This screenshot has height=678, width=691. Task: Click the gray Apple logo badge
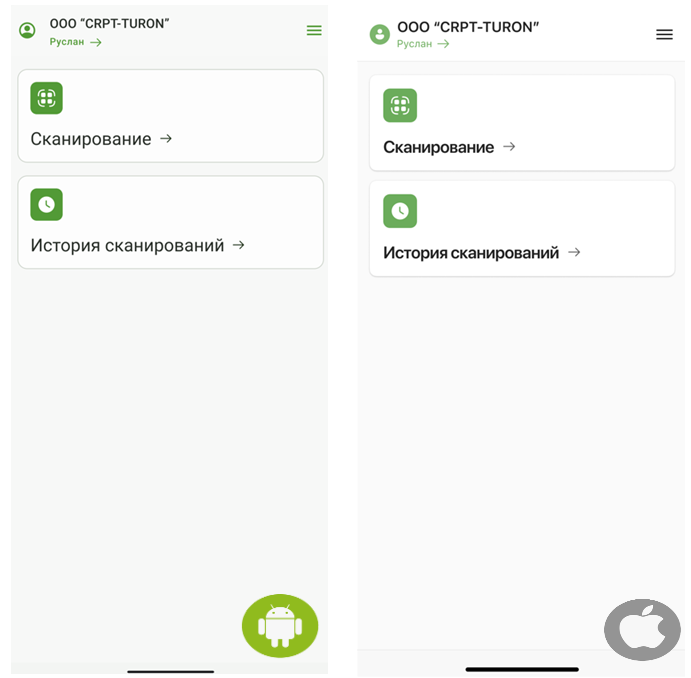(x=642, y=630)
